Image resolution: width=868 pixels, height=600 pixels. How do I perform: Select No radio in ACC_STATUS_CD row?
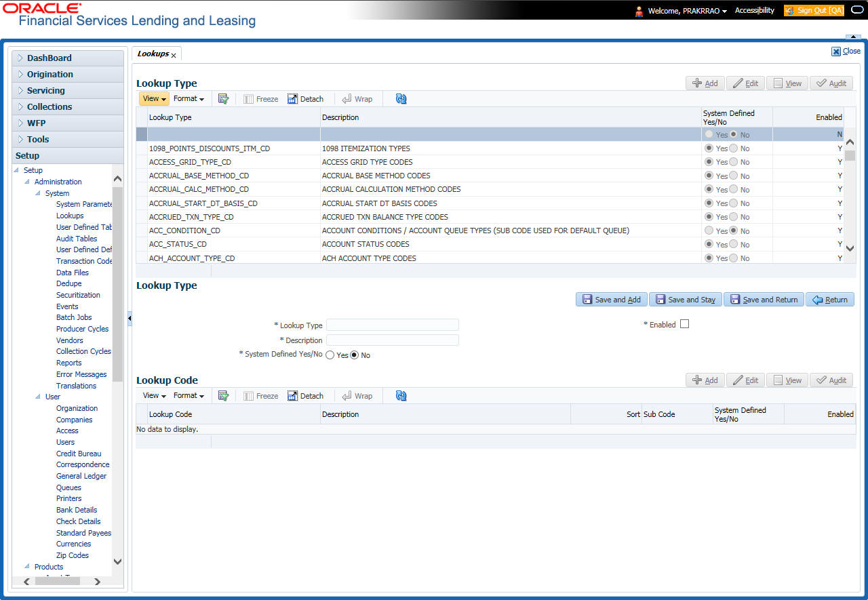pos(734,244)
